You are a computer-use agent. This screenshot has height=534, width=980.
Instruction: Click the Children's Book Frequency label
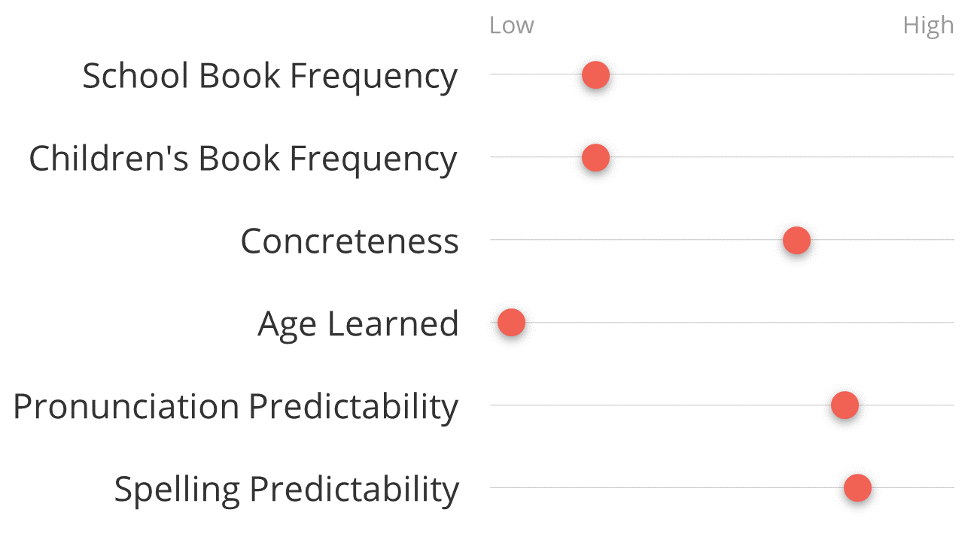point(243,159)
